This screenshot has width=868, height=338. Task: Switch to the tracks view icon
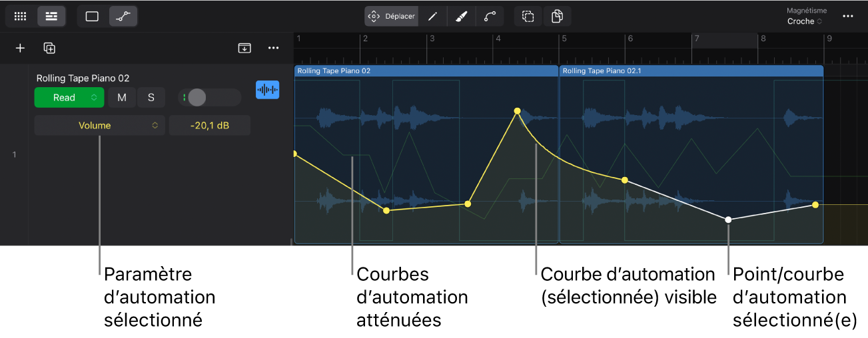coord(51,16)
